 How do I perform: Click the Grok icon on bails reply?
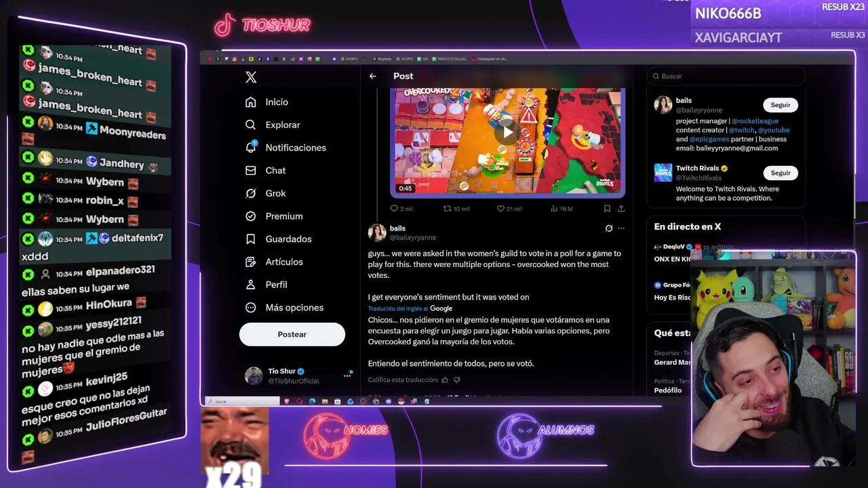pos(609,228)
